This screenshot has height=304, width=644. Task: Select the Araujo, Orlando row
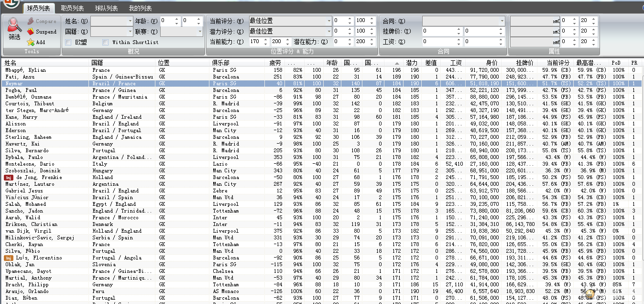(322, 291)
